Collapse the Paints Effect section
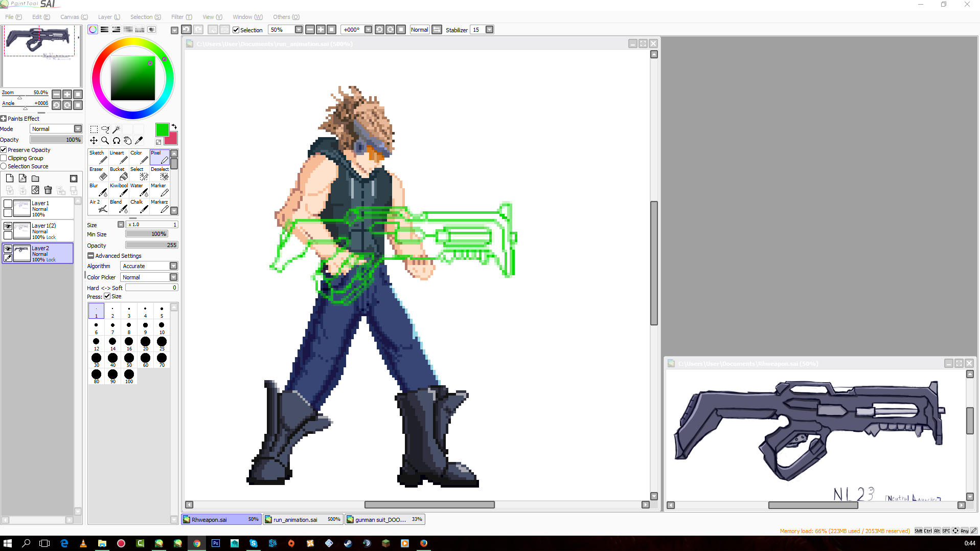 [x=4, y=119]
